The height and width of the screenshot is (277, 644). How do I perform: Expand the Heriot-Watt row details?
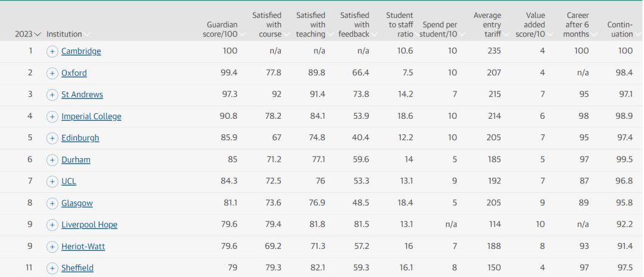(52, 247)
